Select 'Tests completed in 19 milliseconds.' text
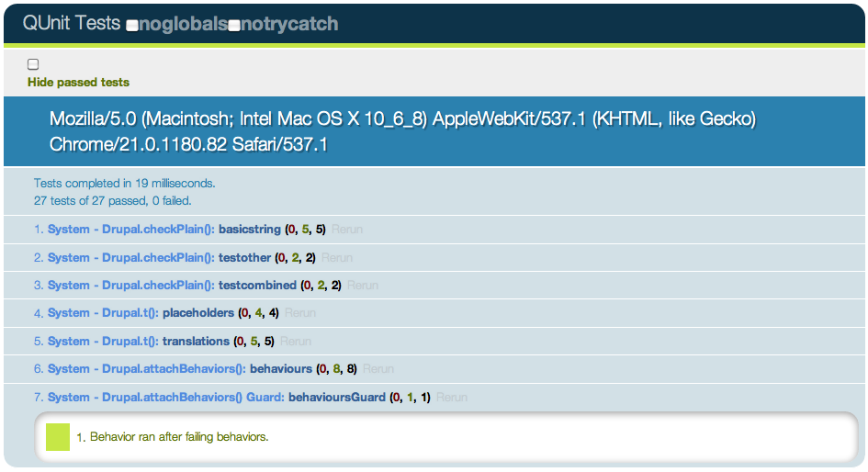Image resolution: width=868 pixels, height=472 pixels. tap(125, 183)
